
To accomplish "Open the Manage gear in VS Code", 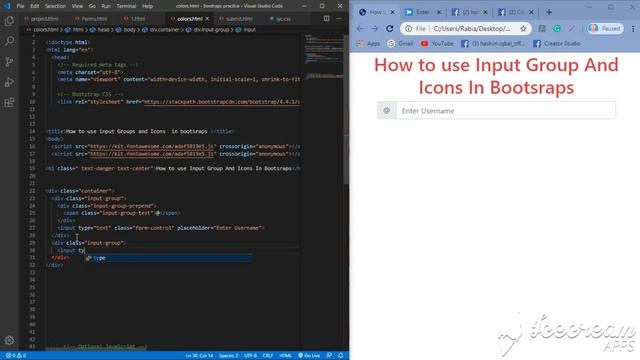I will (9, 340).
